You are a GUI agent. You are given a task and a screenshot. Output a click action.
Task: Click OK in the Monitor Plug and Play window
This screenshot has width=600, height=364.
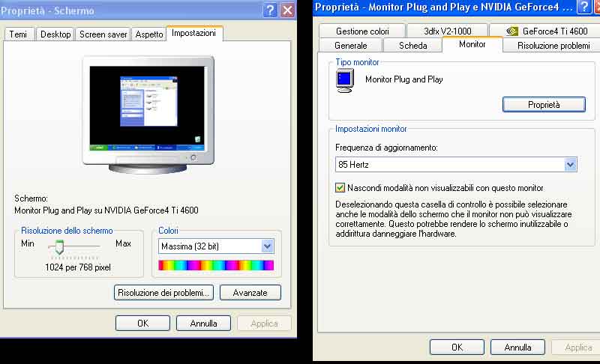(x=457, y=348)
